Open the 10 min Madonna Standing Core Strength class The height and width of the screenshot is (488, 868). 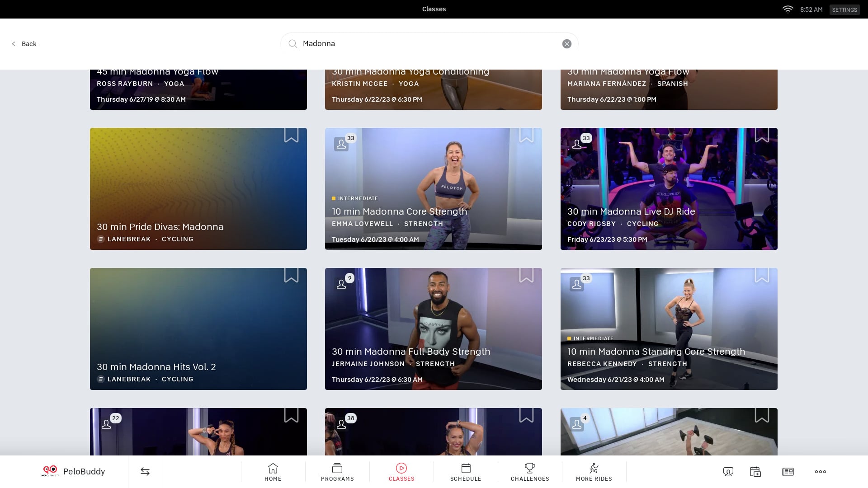[669, 329]
